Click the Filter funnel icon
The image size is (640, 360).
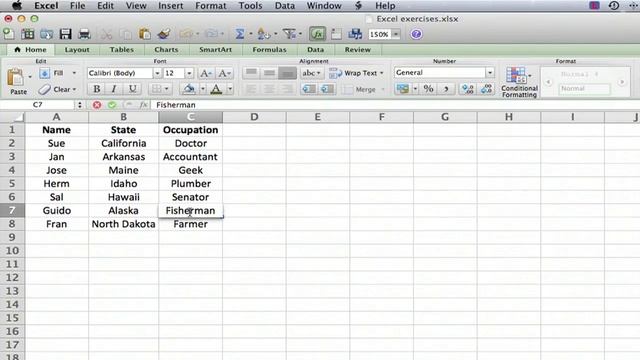click(x=289, y=34)
